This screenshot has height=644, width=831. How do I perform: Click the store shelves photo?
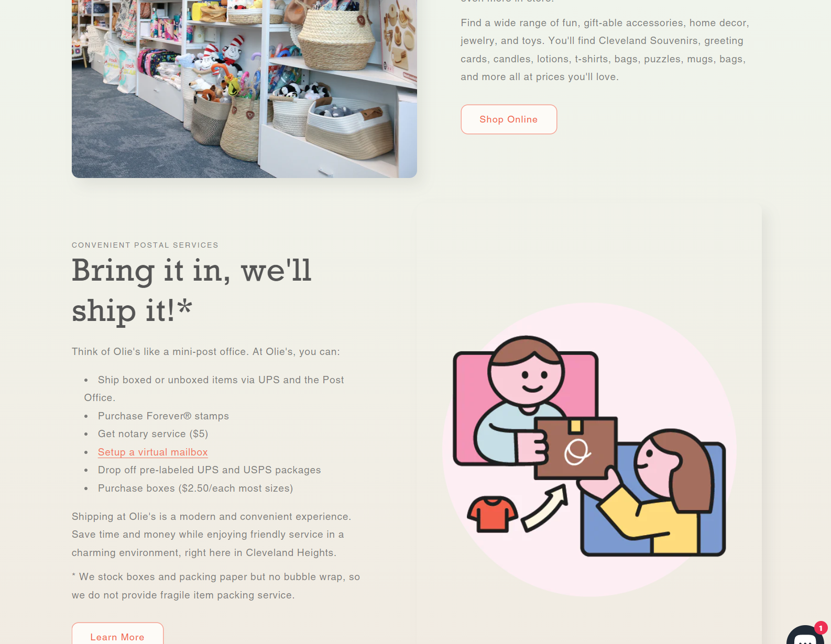tap(244, 88)
